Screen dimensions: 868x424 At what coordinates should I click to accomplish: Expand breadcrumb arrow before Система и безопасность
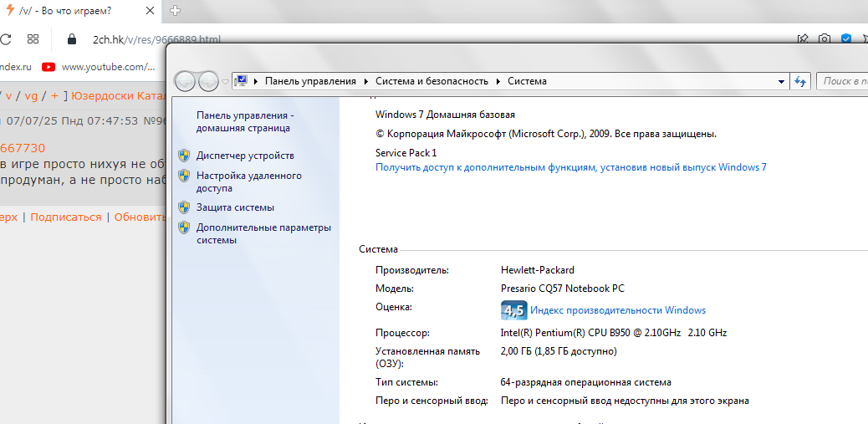pos(366,81)
